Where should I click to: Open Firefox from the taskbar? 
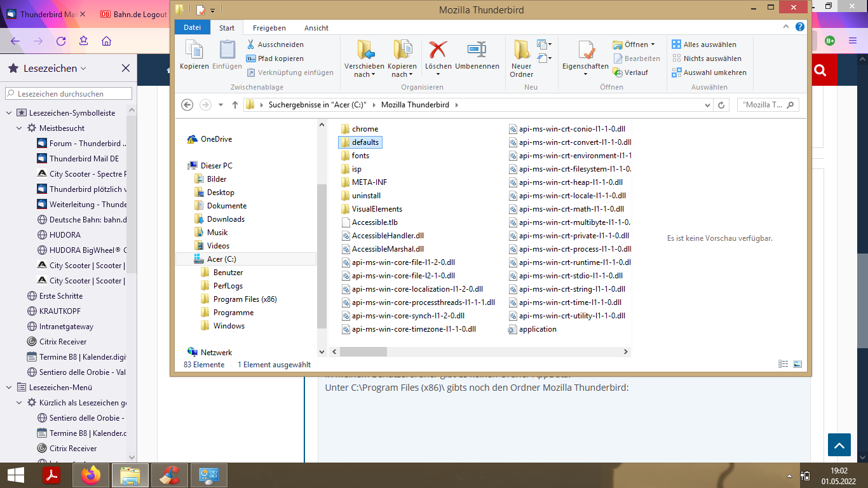pos(91,475)
